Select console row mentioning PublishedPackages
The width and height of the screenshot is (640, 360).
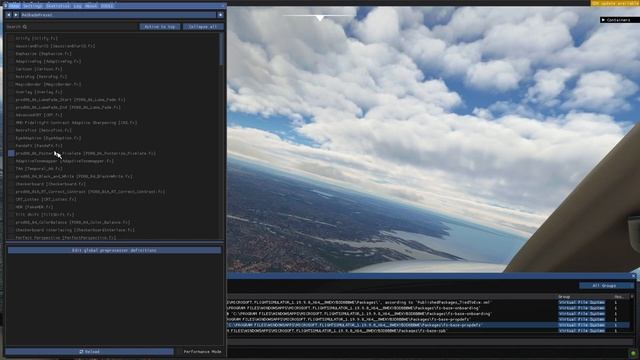point(427,302)
